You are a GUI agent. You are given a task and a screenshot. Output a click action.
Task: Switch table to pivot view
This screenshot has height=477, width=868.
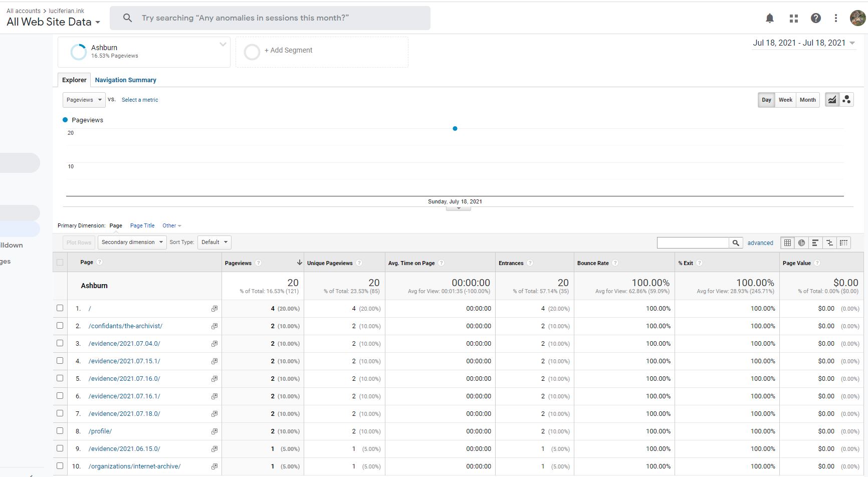pos(844,243)
